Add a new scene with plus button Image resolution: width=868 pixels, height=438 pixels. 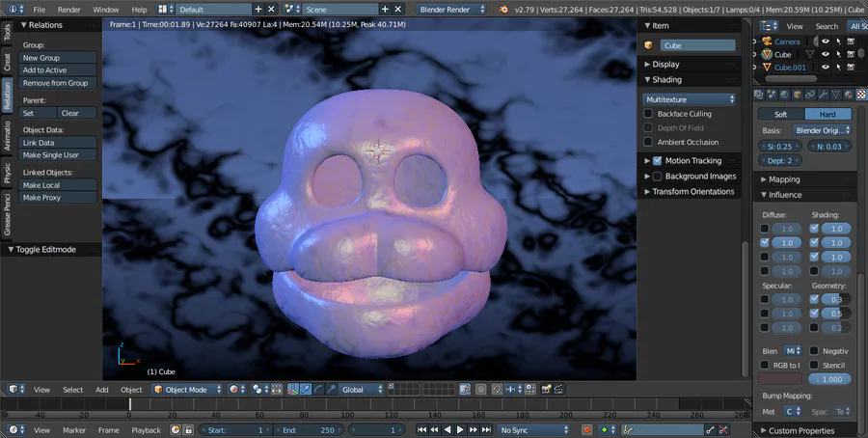point(385,10)
